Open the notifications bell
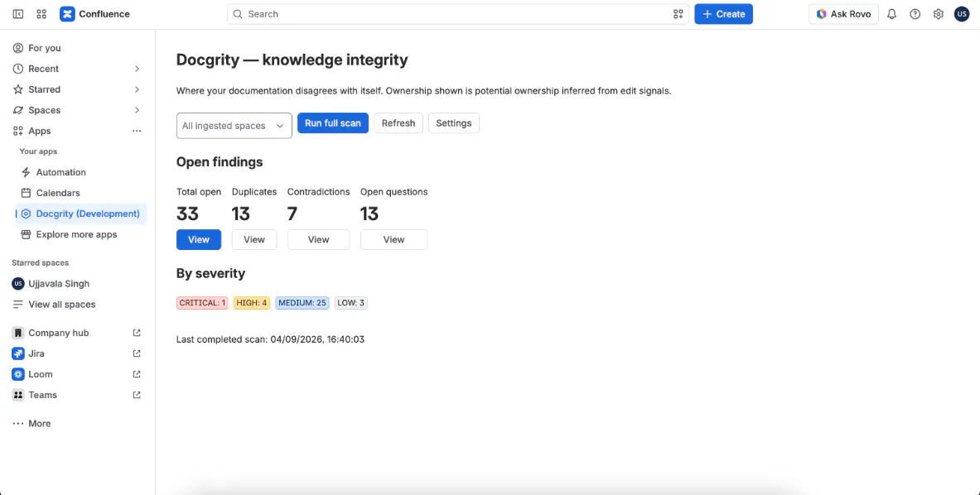 tap(892, 14)
